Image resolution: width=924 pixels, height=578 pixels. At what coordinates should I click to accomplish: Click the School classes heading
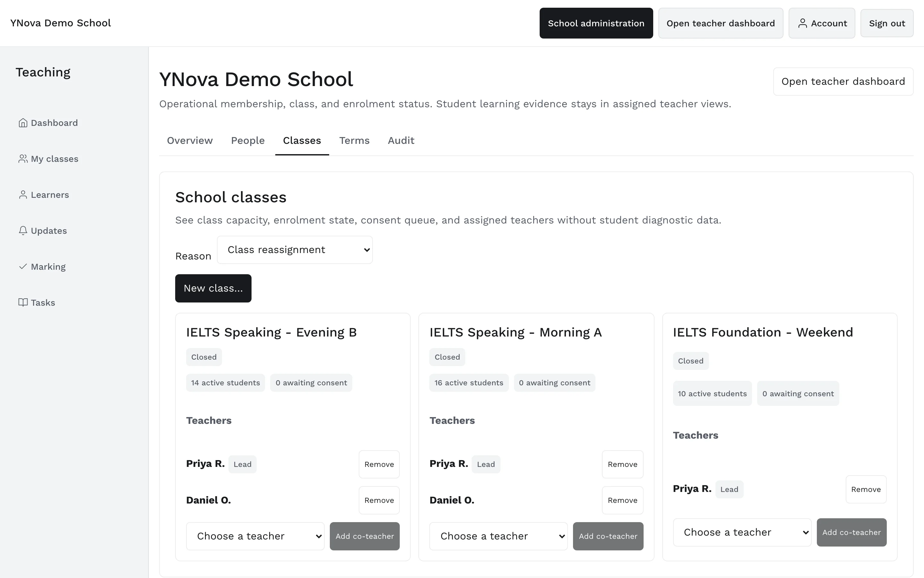231,197
